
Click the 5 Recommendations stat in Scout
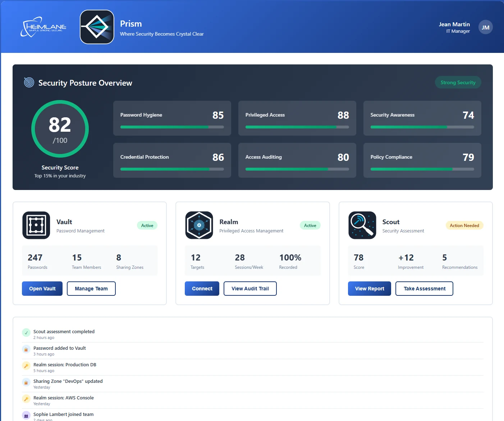click(460, 261)
